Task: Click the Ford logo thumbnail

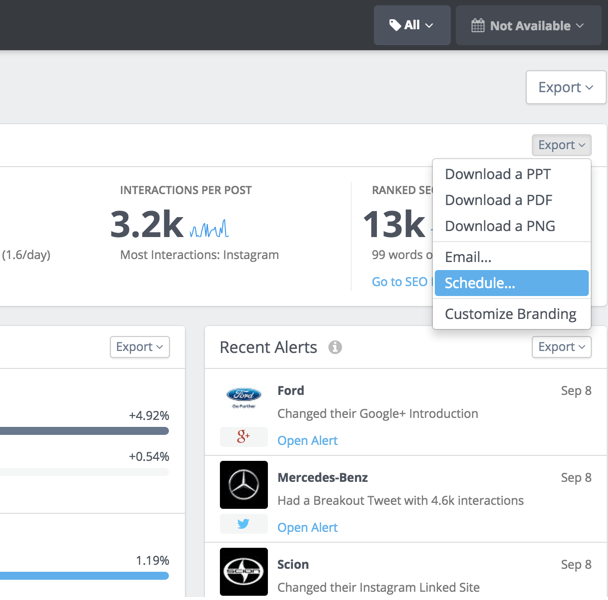Action: 243,397
